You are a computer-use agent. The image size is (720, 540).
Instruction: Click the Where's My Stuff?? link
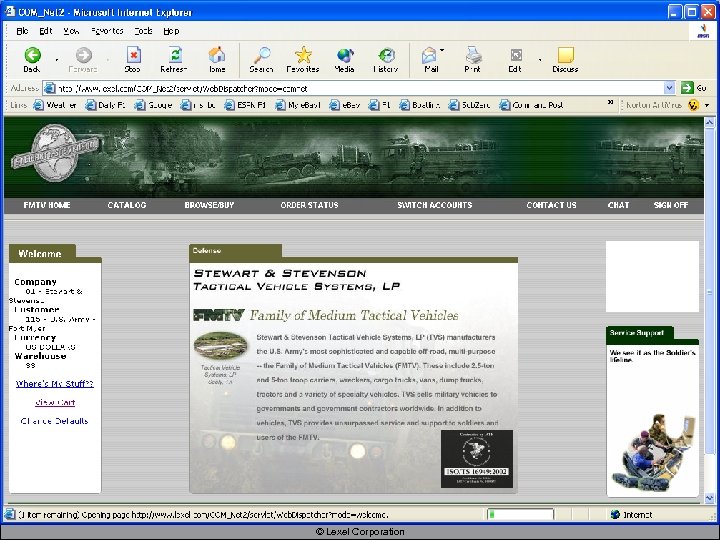click(55, 384)
